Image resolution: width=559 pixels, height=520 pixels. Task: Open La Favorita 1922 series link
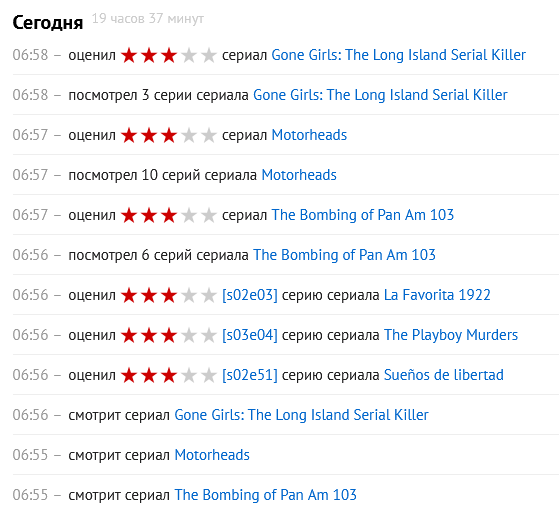click(437, 295)
